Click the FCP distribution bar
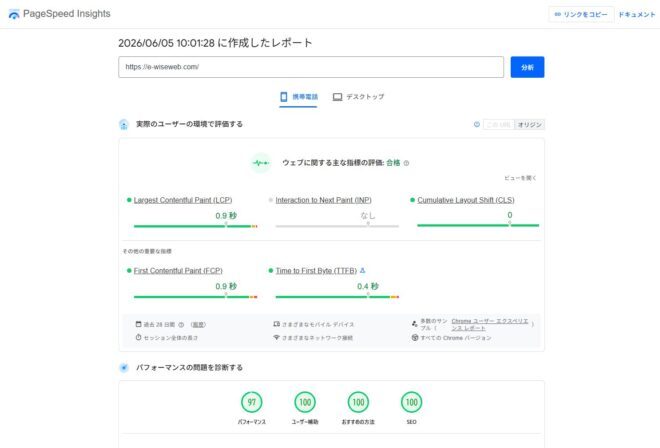Viewport: 660px width, 448px height. pos(195,297)
